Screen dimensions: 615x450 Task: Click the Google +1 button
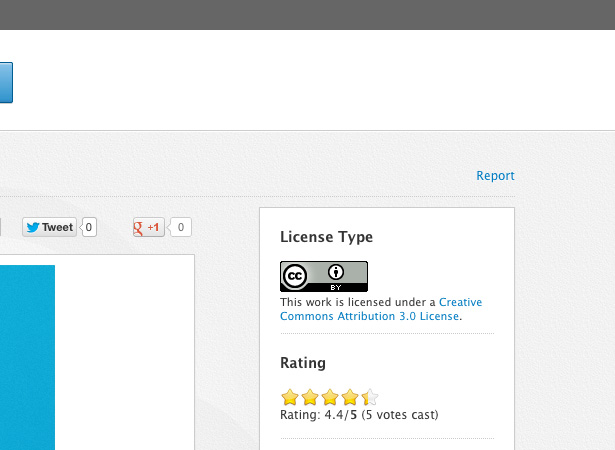149,227
